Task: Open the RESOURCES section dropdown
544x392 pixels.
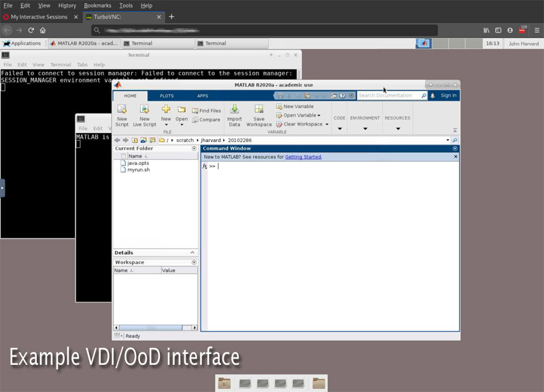Action: pyautogui.click(x=398, y=128)
